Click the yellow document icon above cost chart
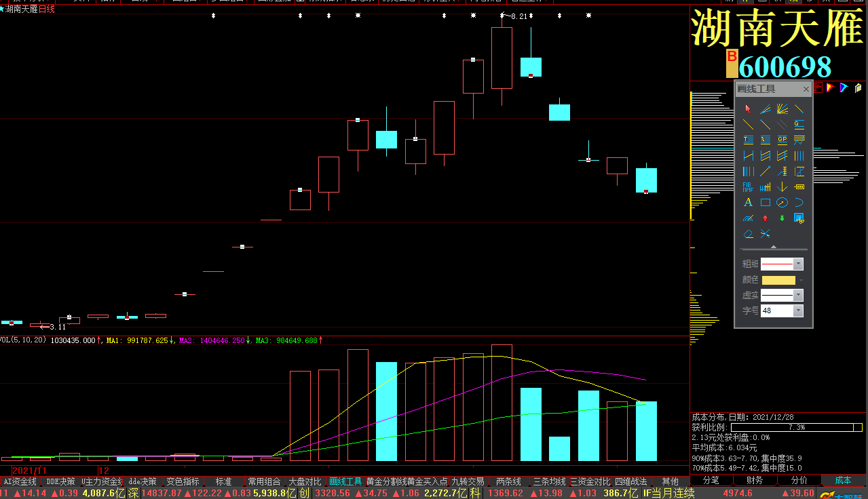This screenshot has height=499, width=868. (x=858, y=87)
